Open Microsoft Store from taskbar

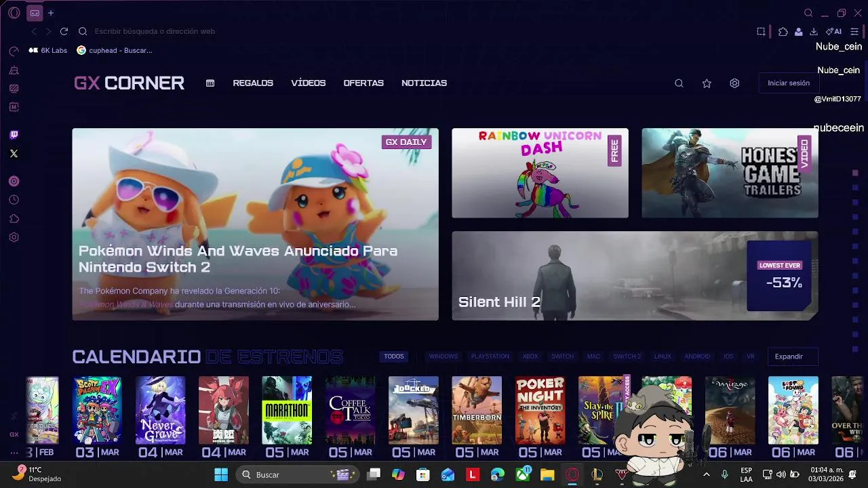point(423,474)
